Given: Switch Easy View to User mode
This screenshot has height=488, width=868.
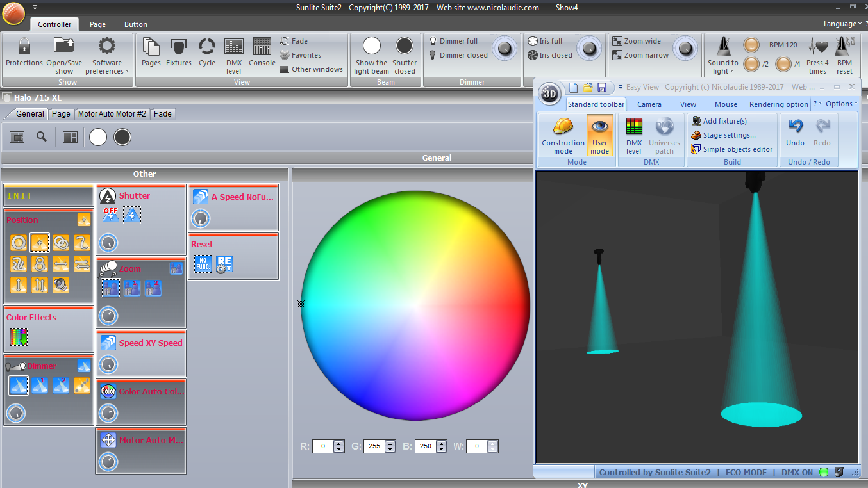Looking at the screenshot, I should pyautogui.click(x=600, y=136).
